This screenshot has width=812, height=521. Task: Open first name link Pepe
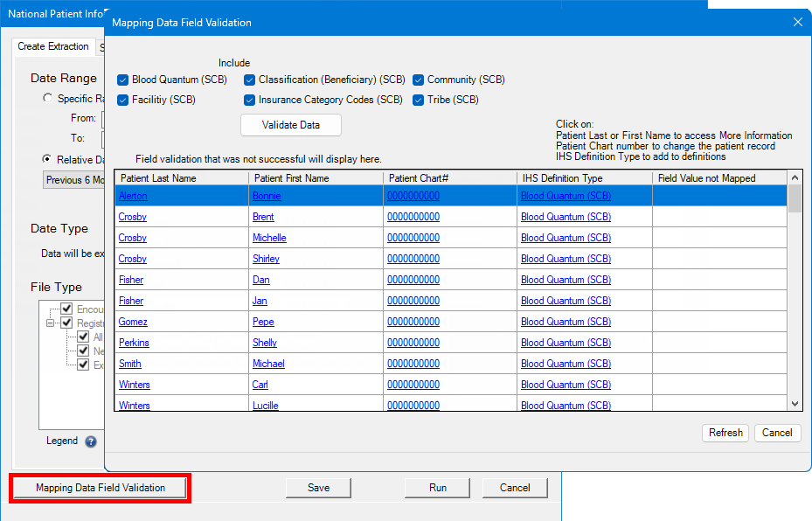[263, 322]
